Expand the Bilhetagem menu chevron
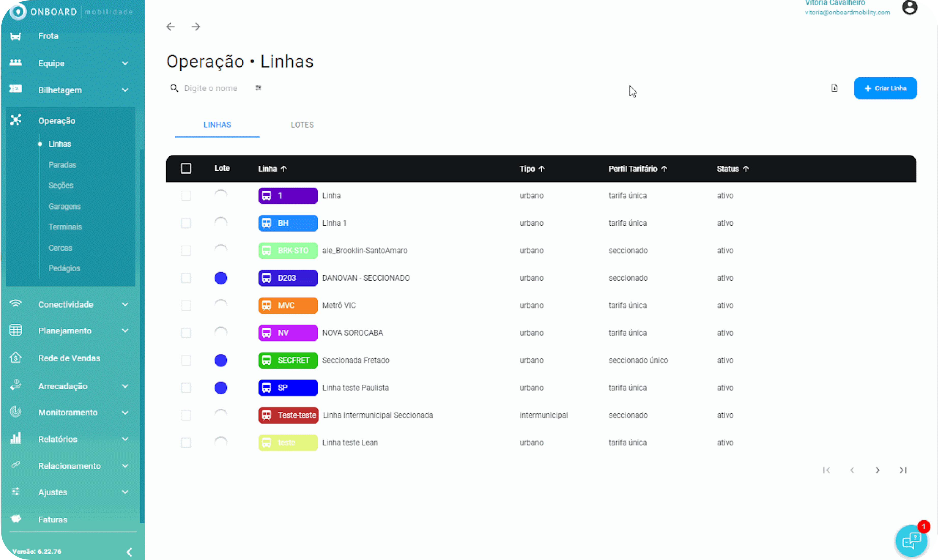The width and height of the screenshot is (938, 560). coord(125,90)
